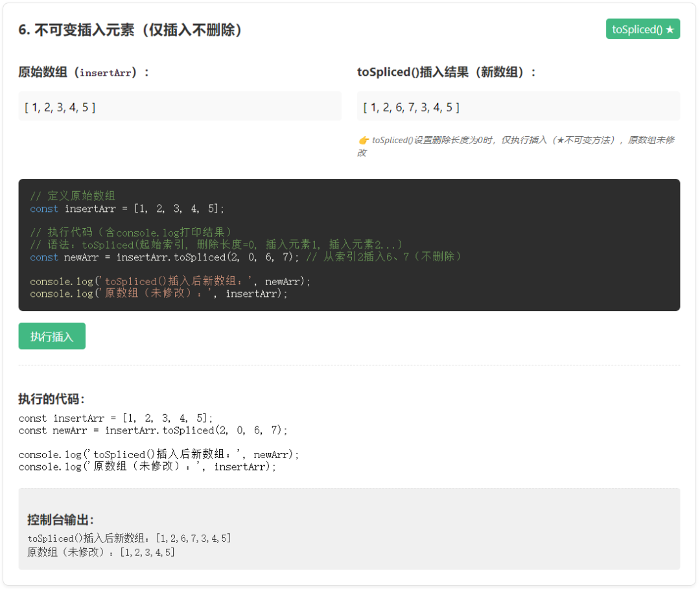Click output line 原数组（未修改）: [1,2,3,4,5]
The image size is (700, 589).
(101, 553)
